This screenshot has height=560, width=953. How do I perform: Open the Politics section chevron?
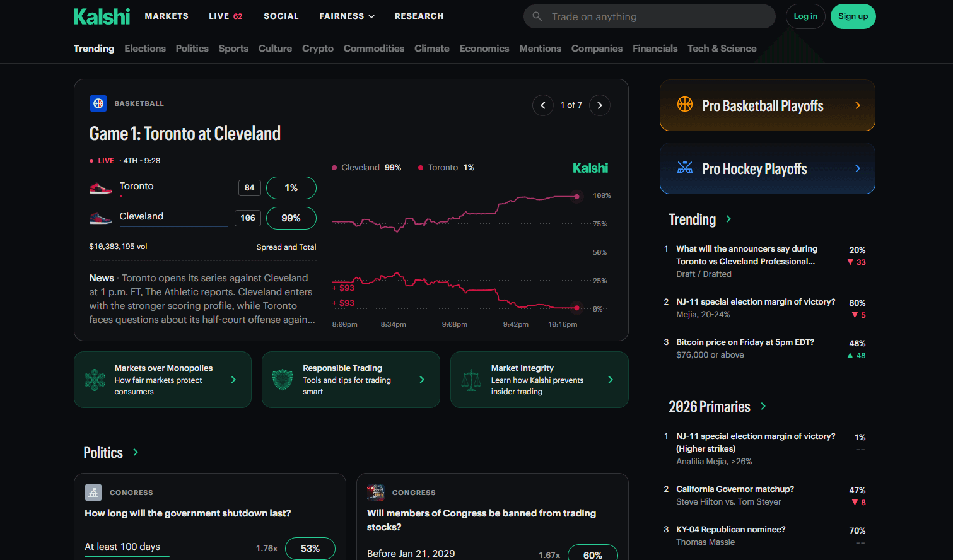(x=136, y=452)
